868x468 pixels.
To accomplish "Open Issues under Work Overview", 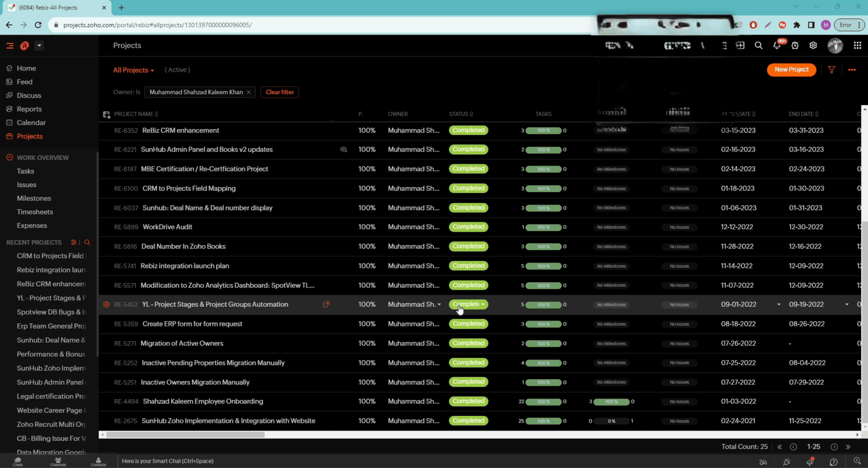I will [27, 184].
